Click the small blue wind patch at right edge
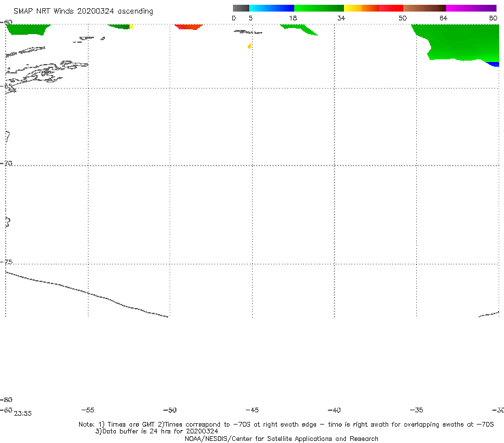This screenshot has width=504, height=443. point(493,64)
